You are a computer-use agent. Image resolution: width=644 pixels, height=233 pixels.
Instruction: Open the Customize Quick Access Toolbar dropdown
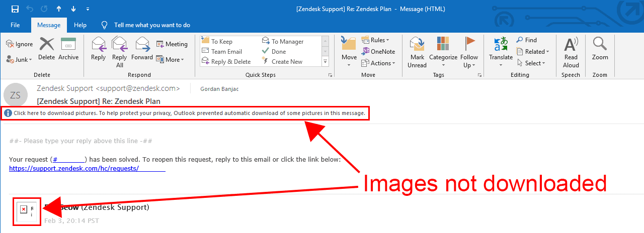[88, 9]
